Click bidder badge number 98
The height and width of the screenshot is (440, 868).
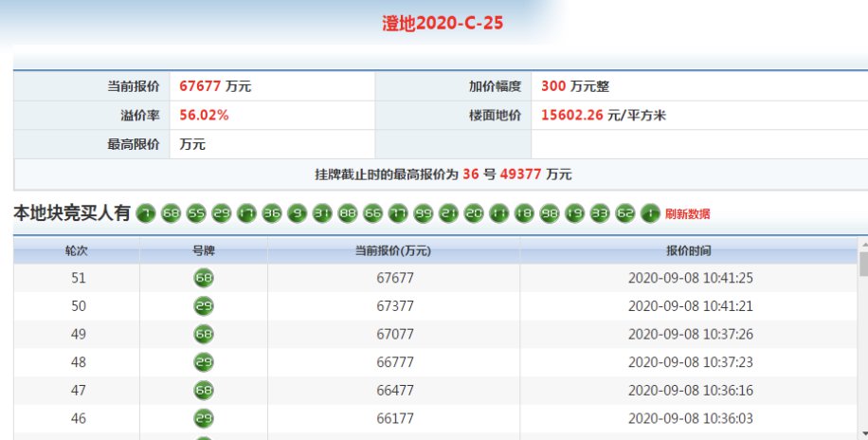pos(550,213)
